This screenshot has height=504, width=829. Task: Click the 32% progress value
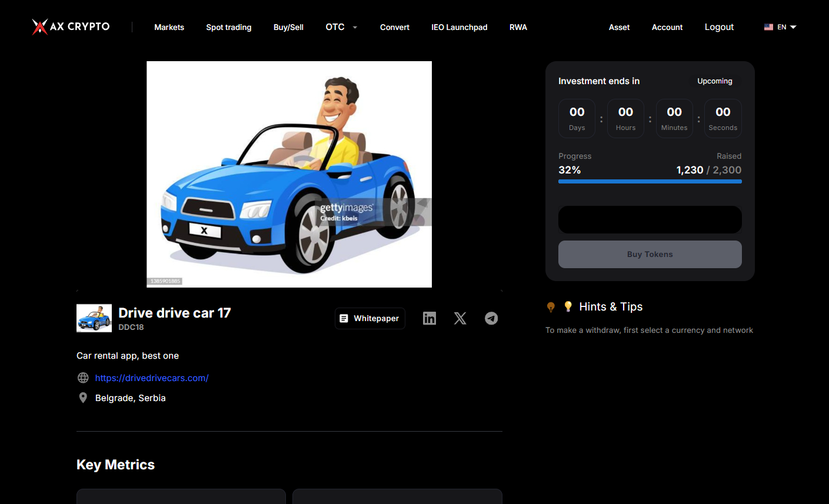[570, 170]
